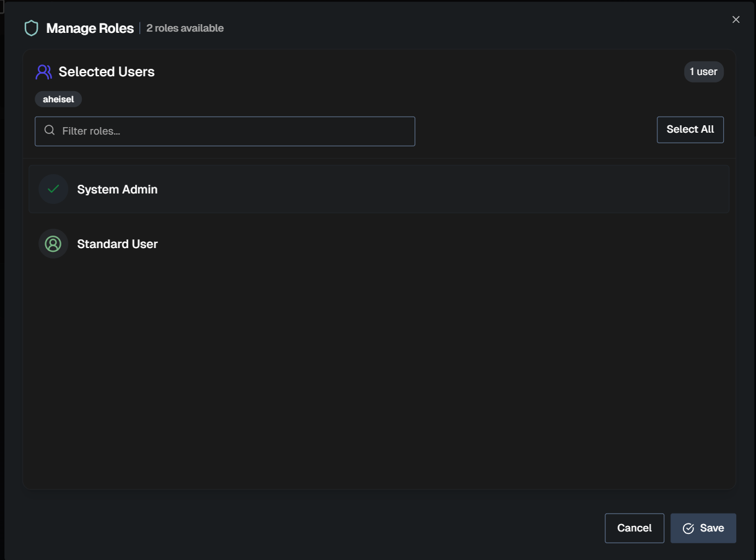Click the 2 roles available label
The height and width of the screenshot is (560, 756).
pyautogui.click(x=185, y=28)
